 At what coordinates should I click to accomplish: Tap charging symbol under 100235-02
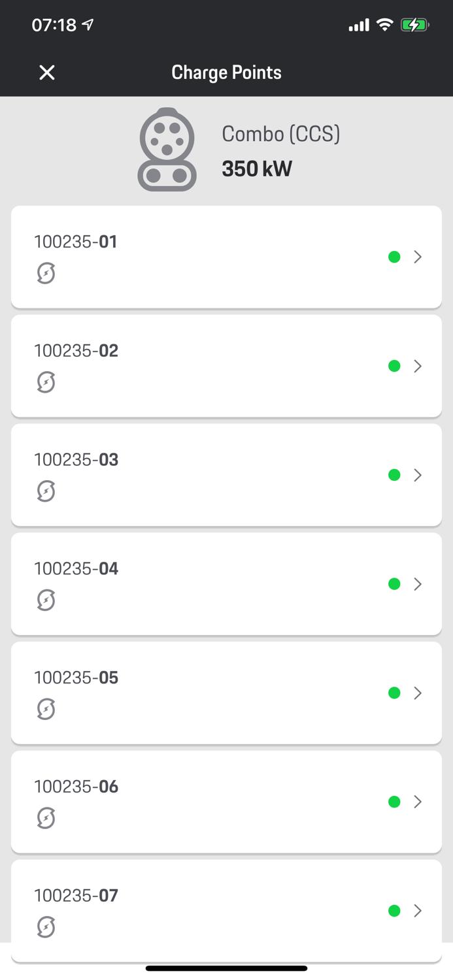click(x=46, y=382)
